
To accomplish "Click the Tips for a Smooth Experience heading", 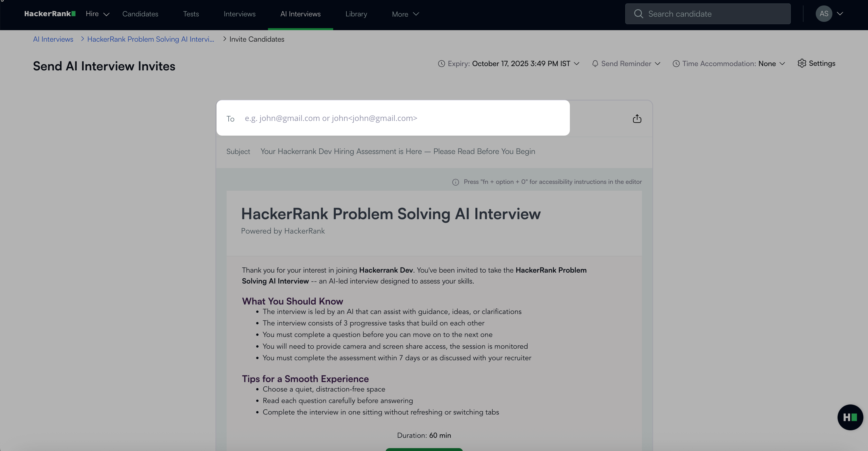I will click(305, 379).
